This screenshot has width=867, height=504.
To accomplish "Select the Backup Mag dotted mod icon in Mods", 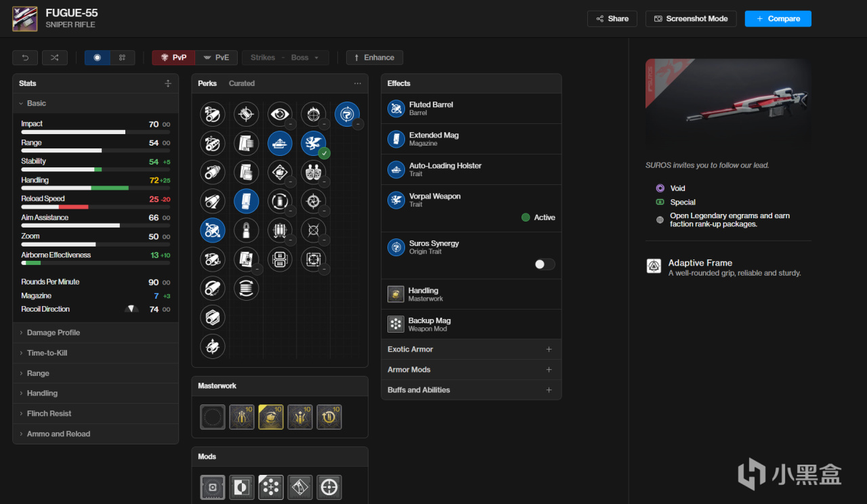I will point(271,487).
